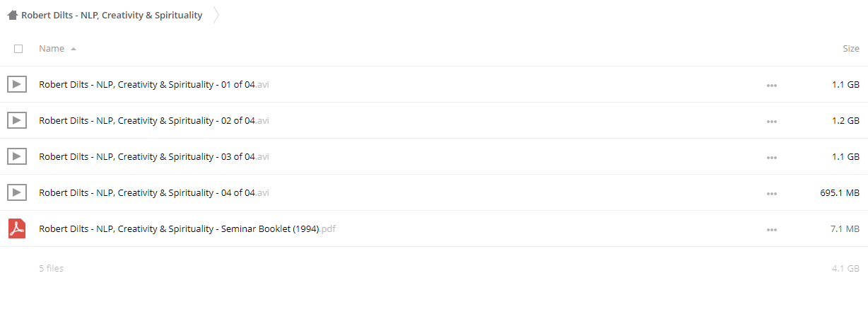868x319 pixels.
Task: Open NLP, Creativity & Spirituality - 03 of 04.avi
Action: tap(154, 156)
